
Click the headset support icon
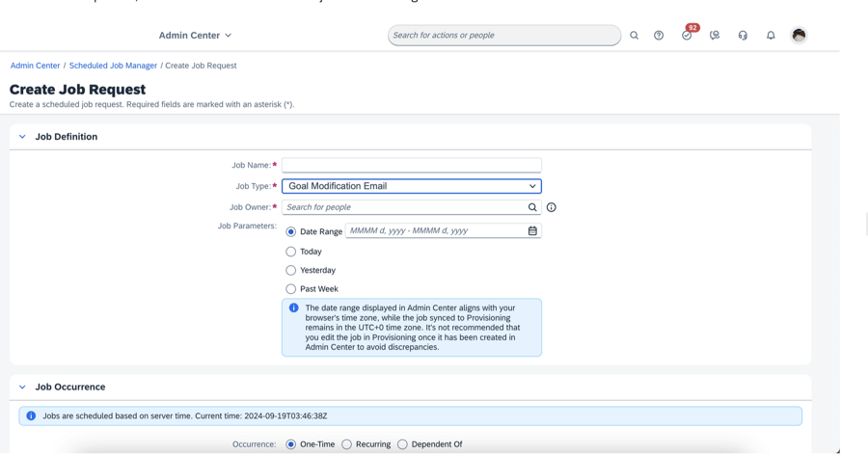[743, 36]
